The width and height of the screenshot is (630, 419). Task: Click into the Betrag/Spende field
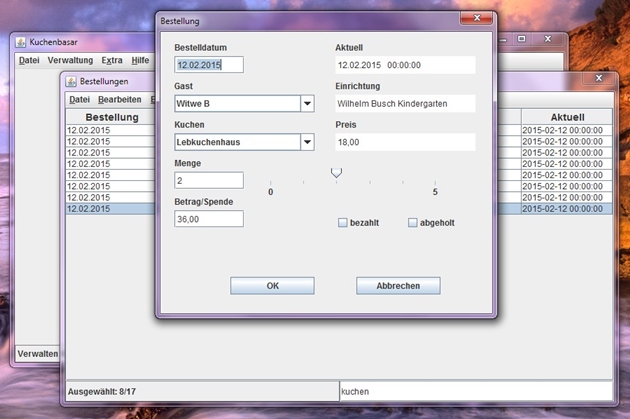coord(209,218)
